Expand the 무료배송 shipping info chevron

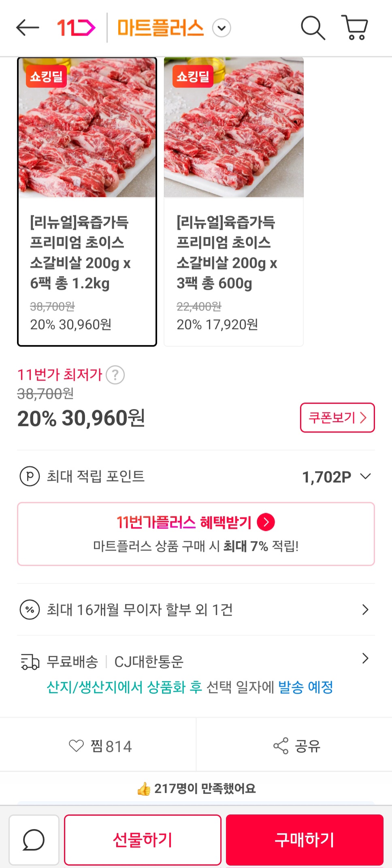(365, 658)
